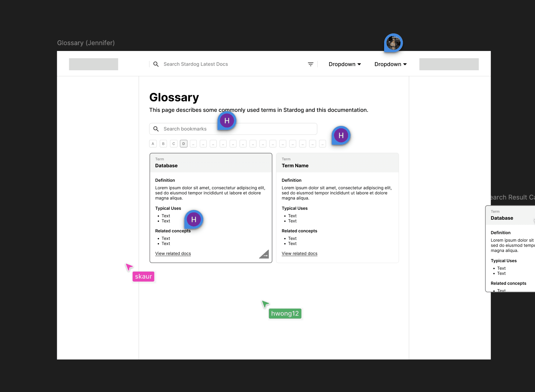The image size is (535, 392).
Task: Click the first '..' filter after D
Action: point(193,144)
